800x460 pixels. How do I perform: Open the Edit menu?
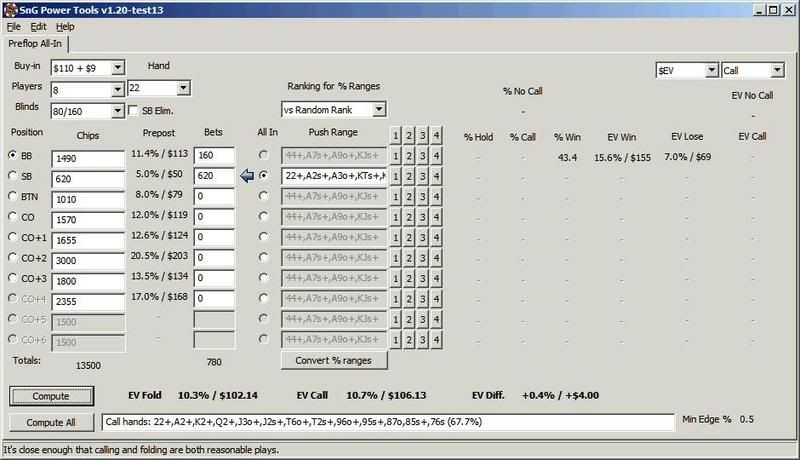[x=38, y=27]
